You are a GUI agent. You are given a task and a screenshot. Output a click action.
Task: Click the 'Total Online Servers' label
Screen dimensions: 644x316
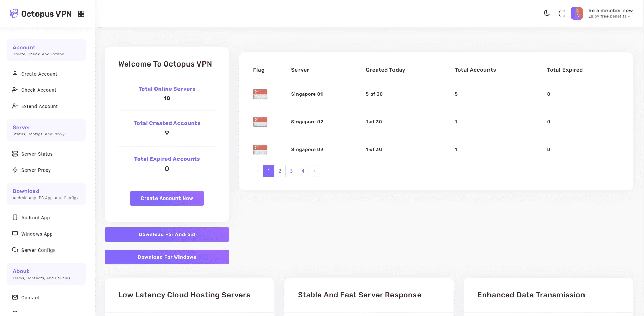[167, 89]
